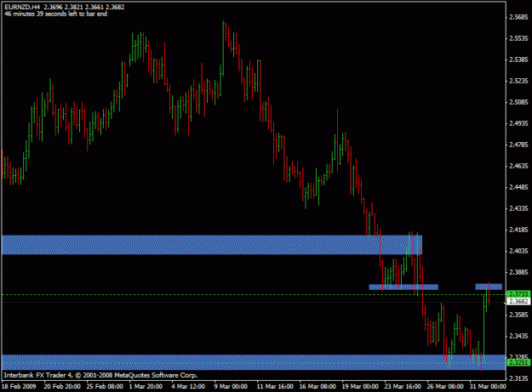Click the 9 Mar 00:00 time label
532x392 pixels.
[x=231, y=387]
